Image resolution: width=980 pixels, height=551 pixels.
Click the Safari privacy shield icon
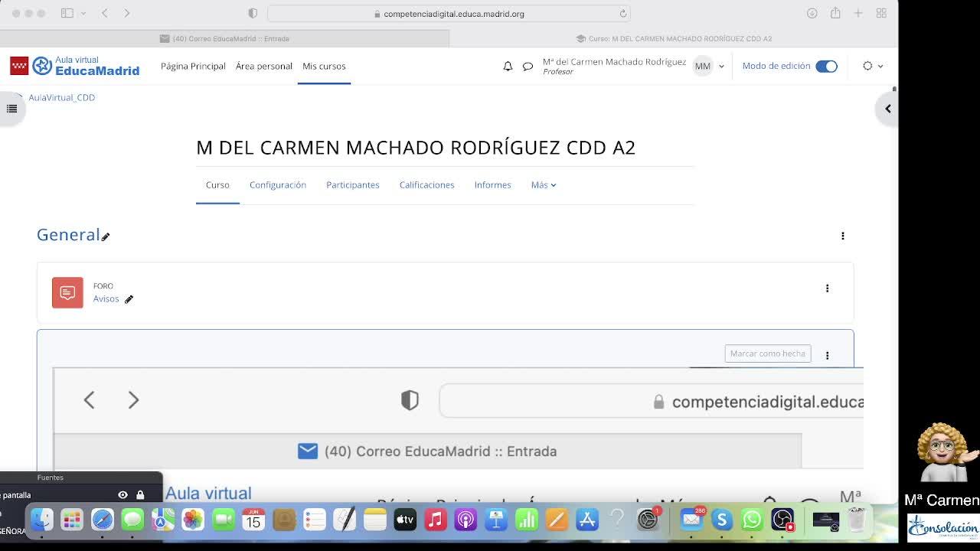(253, 14)
